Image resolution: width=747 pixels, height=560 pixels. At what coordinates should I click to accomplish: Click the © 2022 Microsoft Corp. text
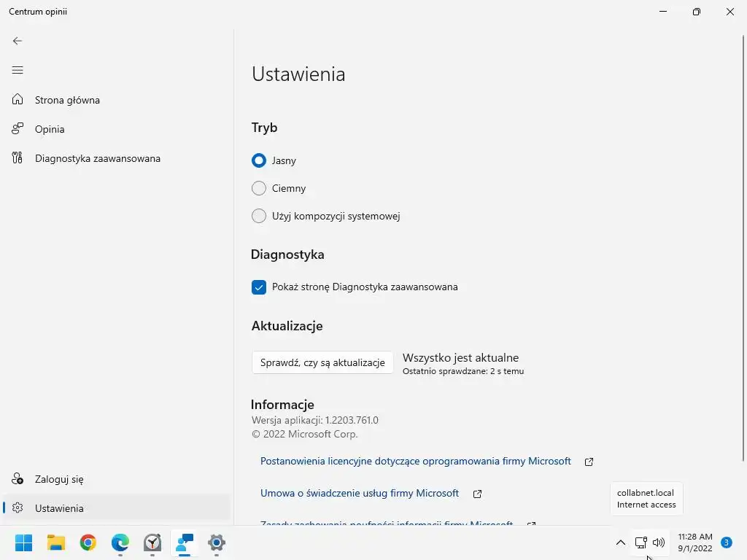tap(304, 434)
